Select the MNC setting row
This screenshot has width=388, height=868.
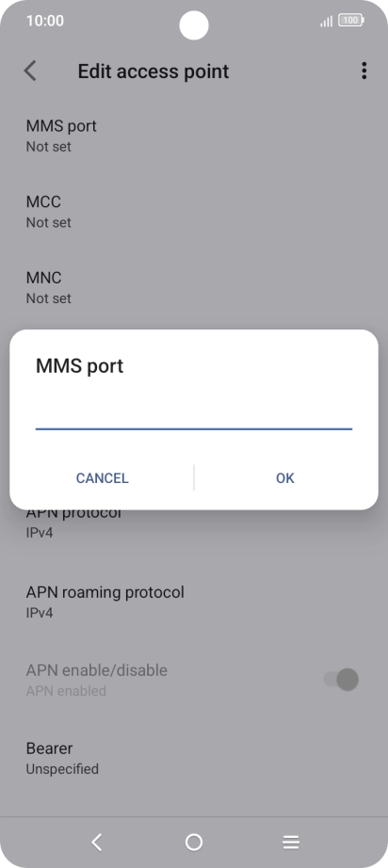[194, 287]
